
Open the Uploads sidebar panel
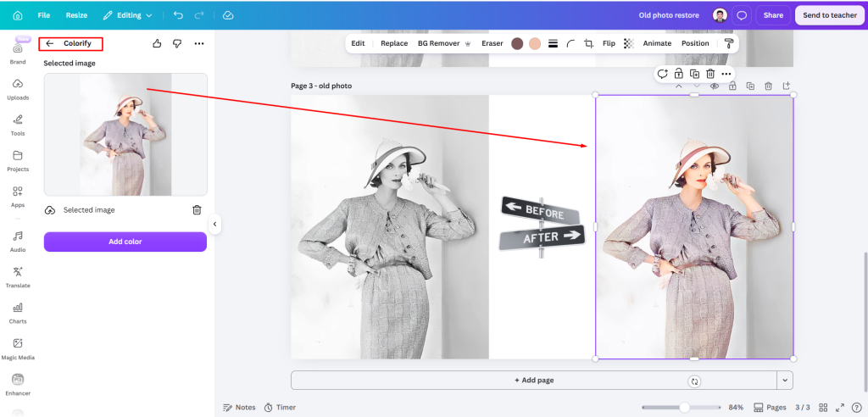[18, 89]
